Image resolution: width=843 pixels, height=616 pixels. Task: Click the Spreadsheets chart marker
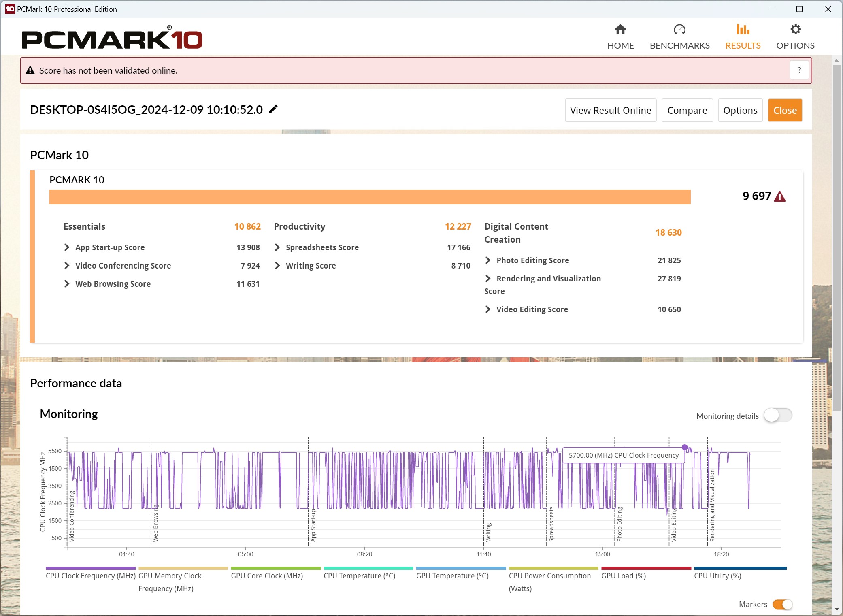pyautogui.click(x=551, y=524)
